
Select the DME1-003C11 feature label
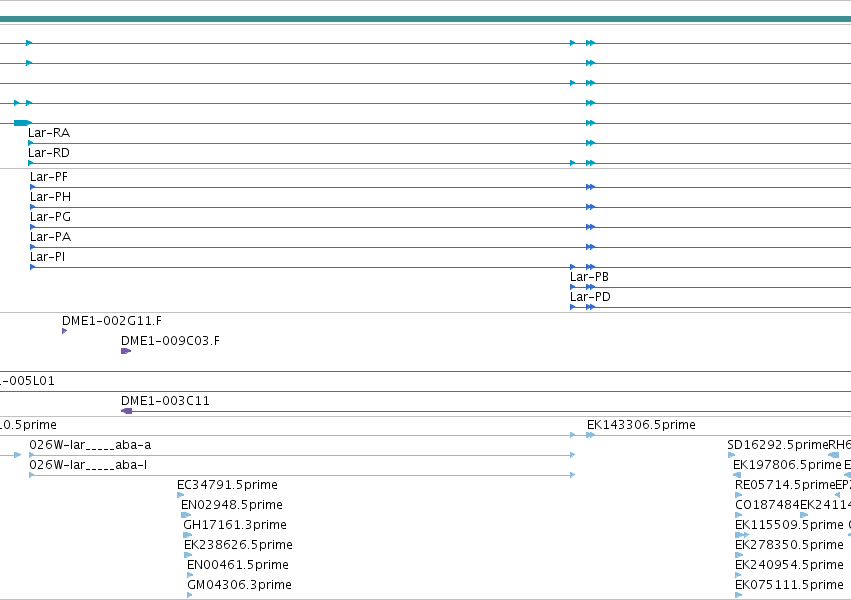[x=165, y=401]
